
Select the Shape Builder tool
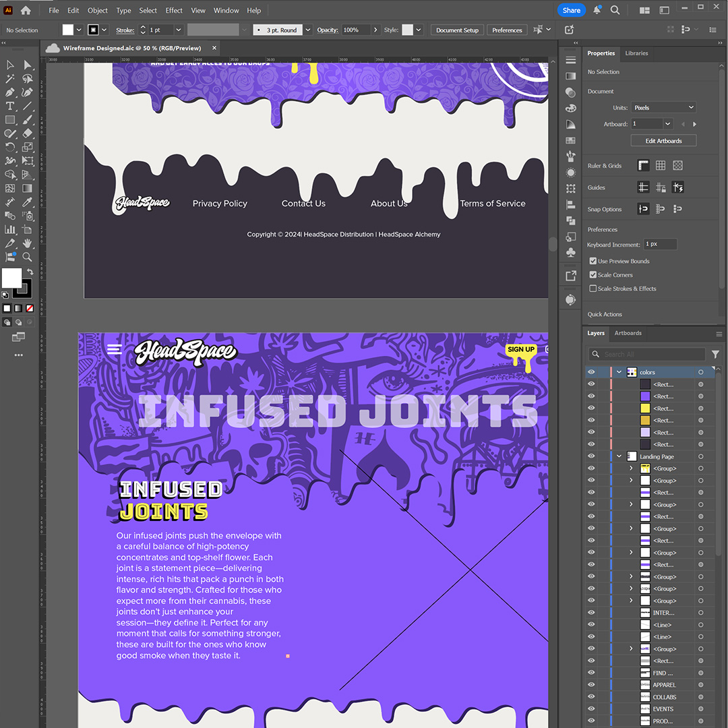click(9, 175)
